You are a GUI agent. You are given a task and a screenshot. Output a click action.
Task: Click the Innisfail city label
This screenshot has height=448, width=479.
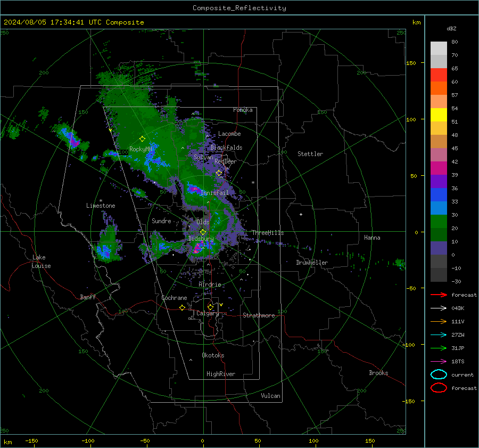(214, 193)
